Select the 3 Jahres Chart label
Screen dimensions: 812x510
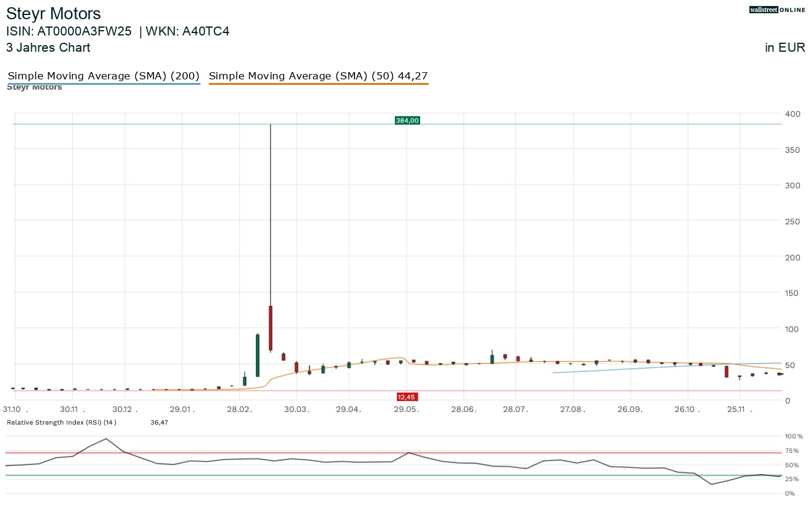coord(48,48)
